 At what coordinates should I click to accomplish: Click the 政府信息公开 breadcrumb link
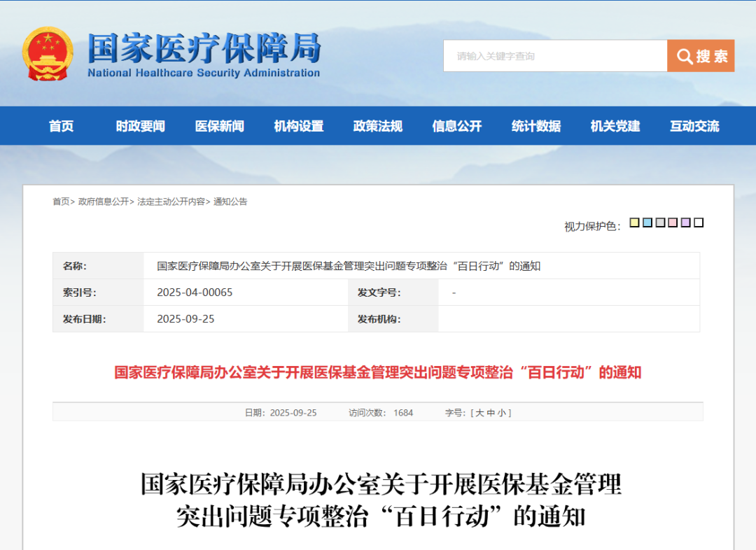[x=104, y=202]
